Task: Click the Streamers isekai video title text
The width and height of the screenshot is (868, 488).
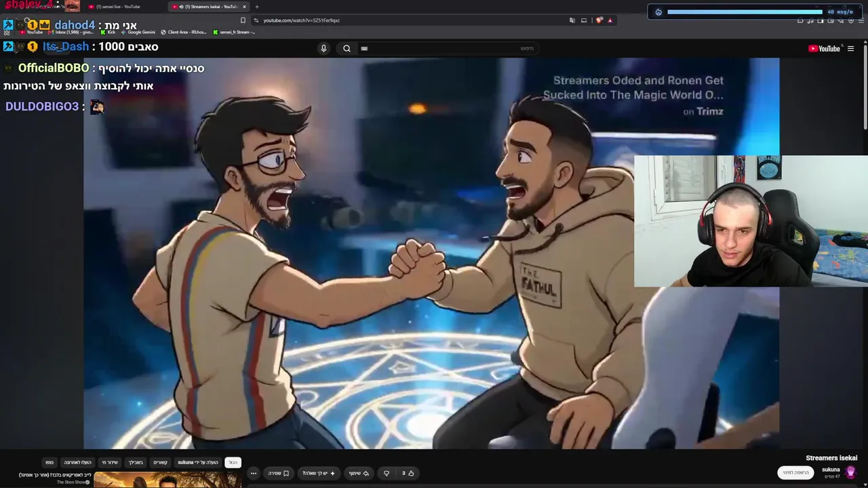Action: 831,458
